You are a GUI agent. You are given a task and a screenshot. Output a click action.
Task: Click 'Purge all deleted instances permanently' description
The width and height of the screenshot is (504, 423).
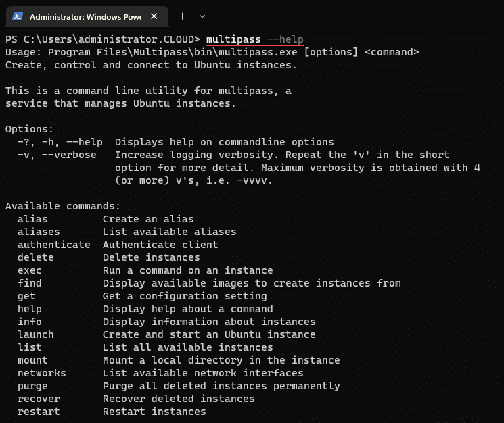(221, 386)
